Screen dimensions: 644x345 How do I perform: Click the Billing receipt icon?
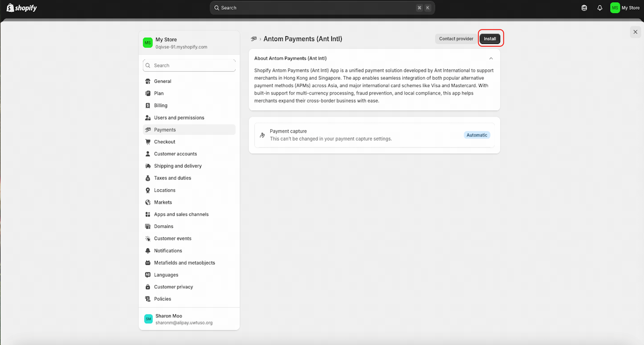pyautogui.click(x=148, y=105)
